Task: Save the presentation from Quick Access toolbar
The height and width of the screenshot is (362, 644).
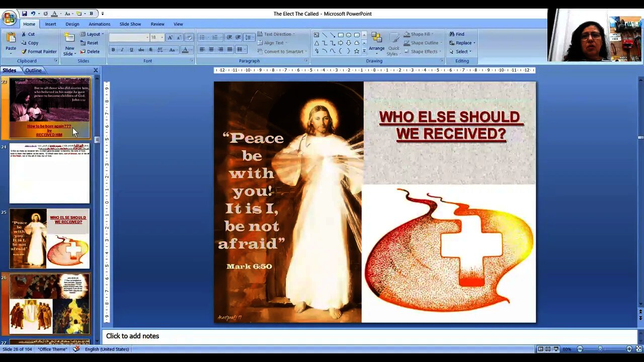Action: tap(24, 14)
